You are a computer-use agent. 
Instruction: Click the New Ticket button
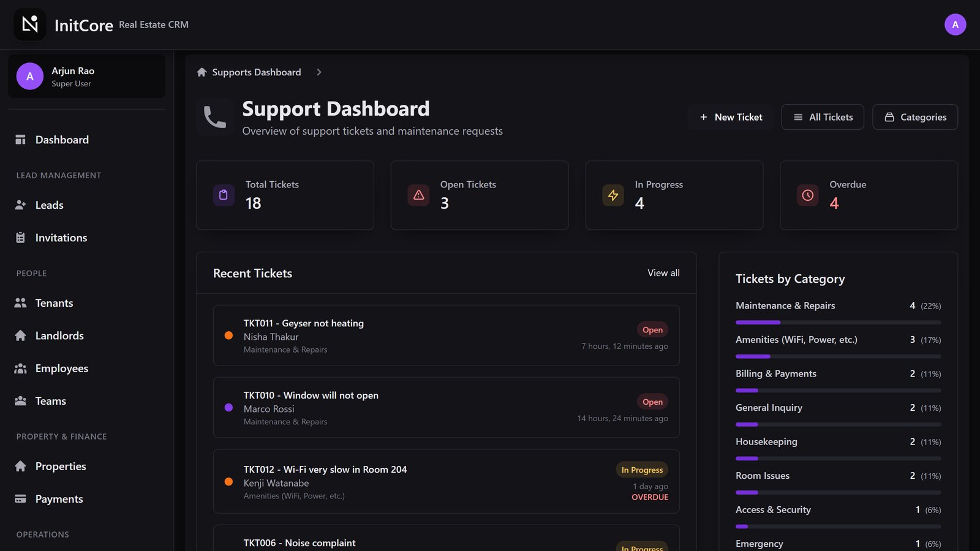tap(731, 117)
